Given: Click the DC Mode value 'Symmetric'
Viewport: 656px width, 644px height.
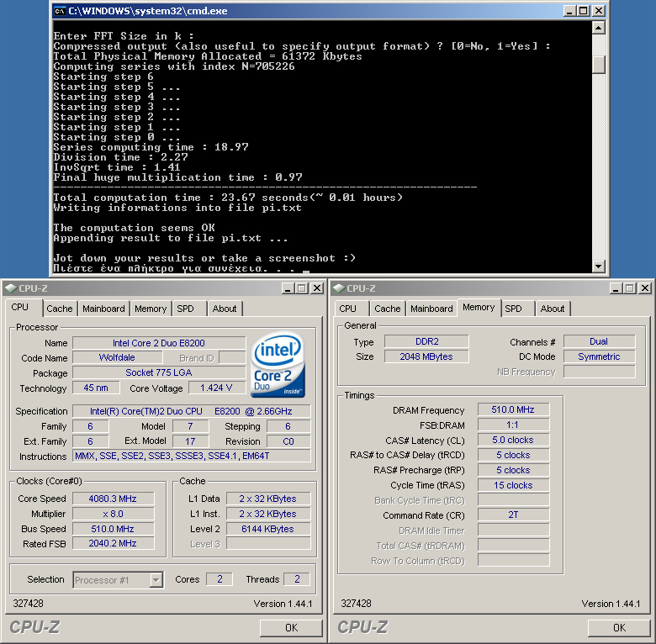Looking at the screenshot, I should 599,356.
